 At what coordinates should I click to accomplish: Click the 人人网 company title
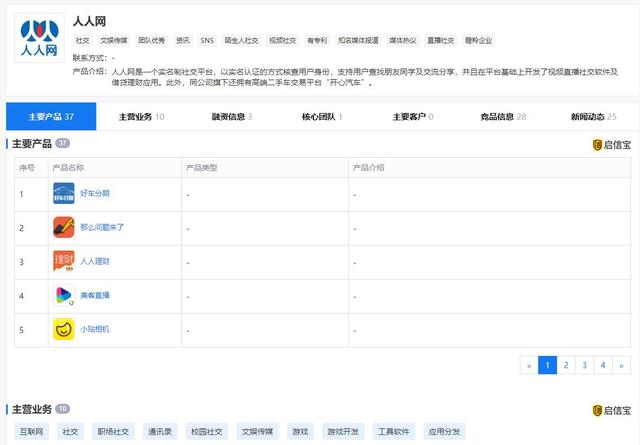89,21
